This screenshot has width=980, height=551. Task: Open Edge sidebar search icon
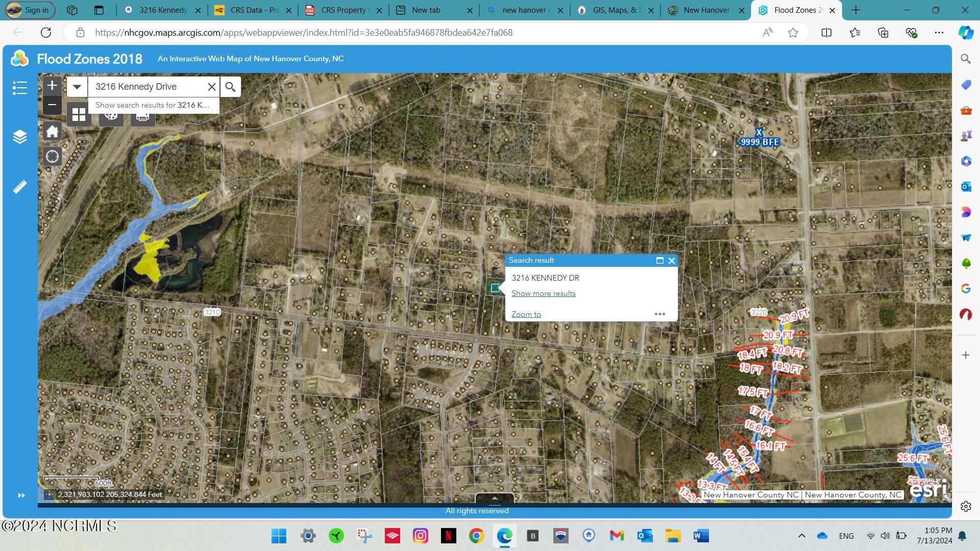[966, 59]
